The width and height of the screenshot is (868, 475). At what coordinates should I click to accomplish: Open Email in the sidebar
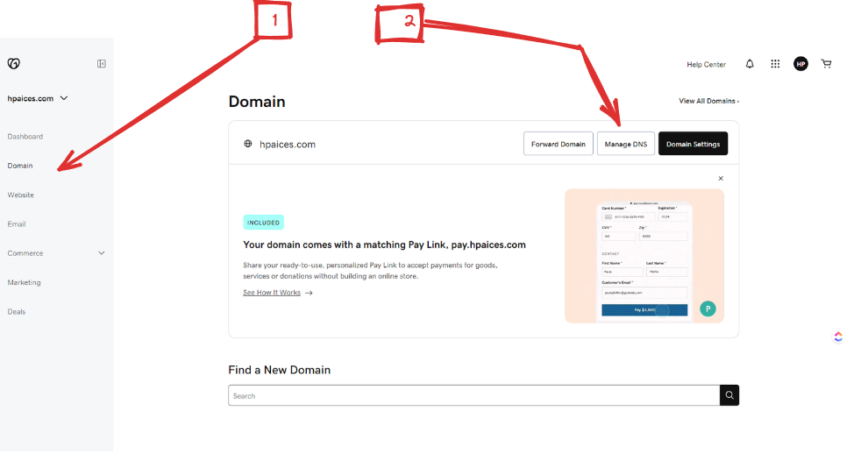point(17,224)
